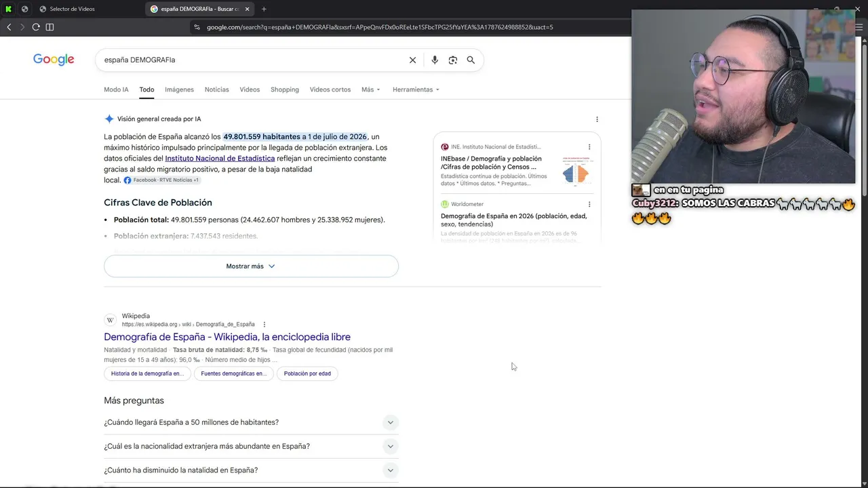The height and width of the screenshot is (488, 868).
Task: Open the Videos results tab
Action: pos(250,89)
